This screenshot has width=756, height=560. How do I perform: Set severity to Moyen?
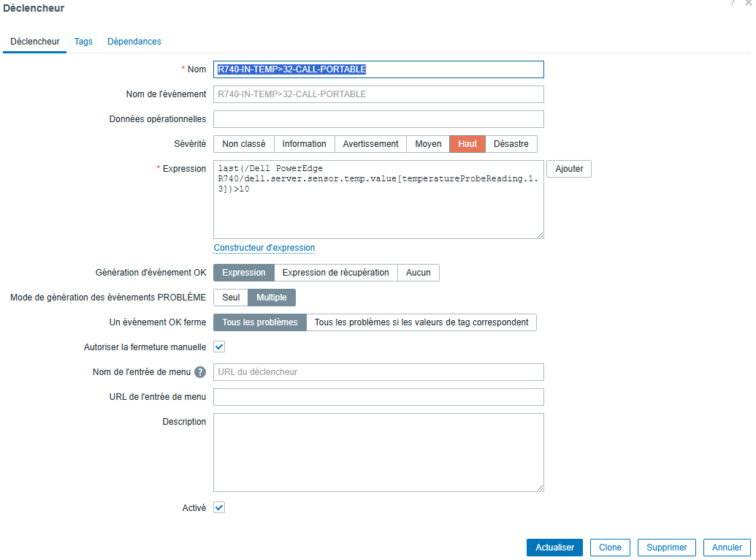pos(428,144)
